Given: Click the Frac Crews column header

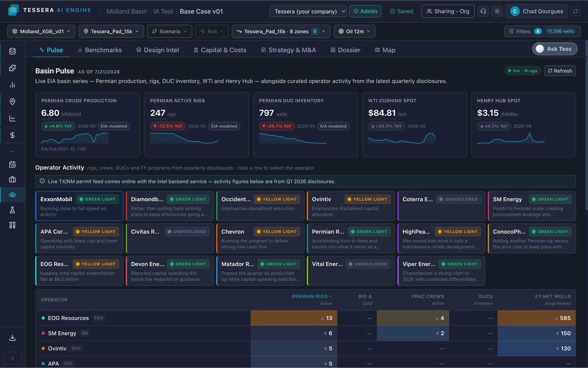Looking at the screenshot, I should click(x=428, y=300).
